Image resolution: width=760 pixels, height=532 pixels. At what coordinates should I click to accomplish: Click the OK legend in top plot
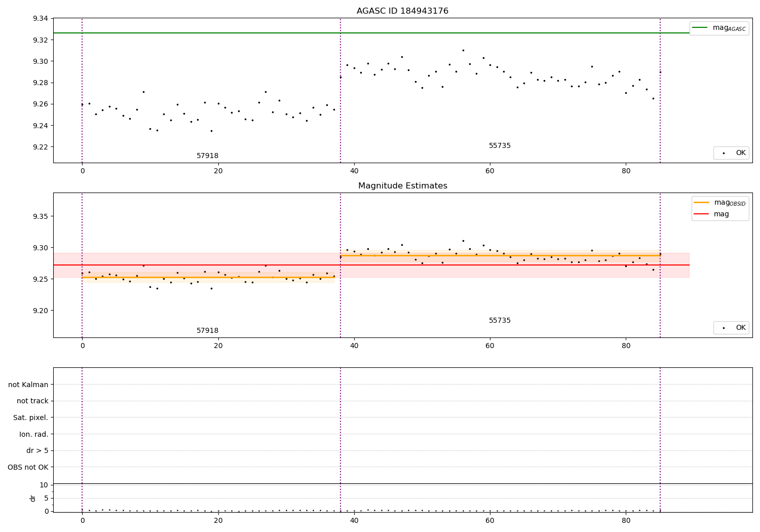[x=731, y=153]
